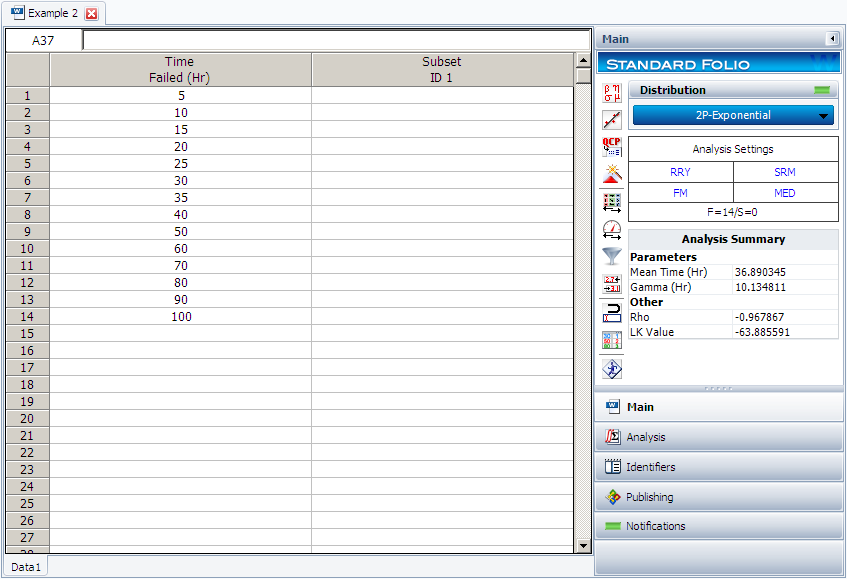Screen dimensions: 847x579
Task: Select the row 20 header
Action: tap(28, 419)
